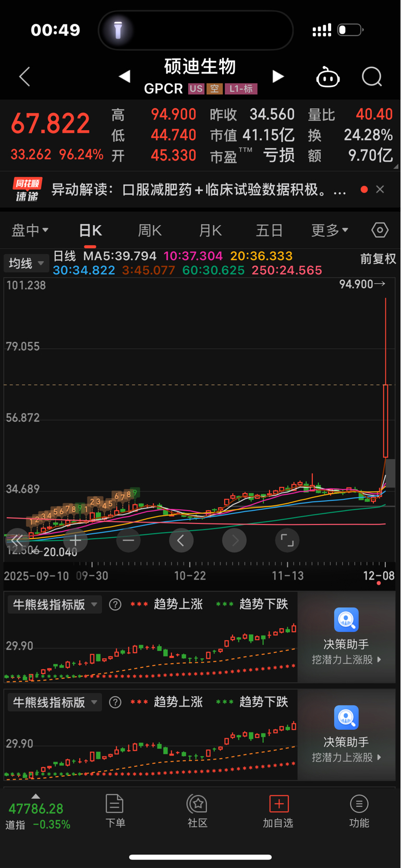The height and width of the screenshot is (868, 401).
Task: Expand quote details corner triangle
Action: 396,166
